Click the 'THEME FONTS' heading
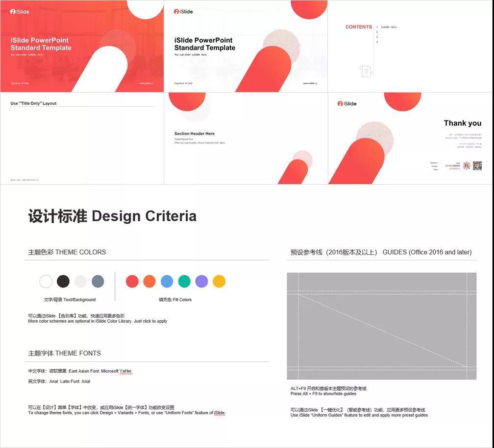Viewport: 494px width, 448px height. [78, 353]
